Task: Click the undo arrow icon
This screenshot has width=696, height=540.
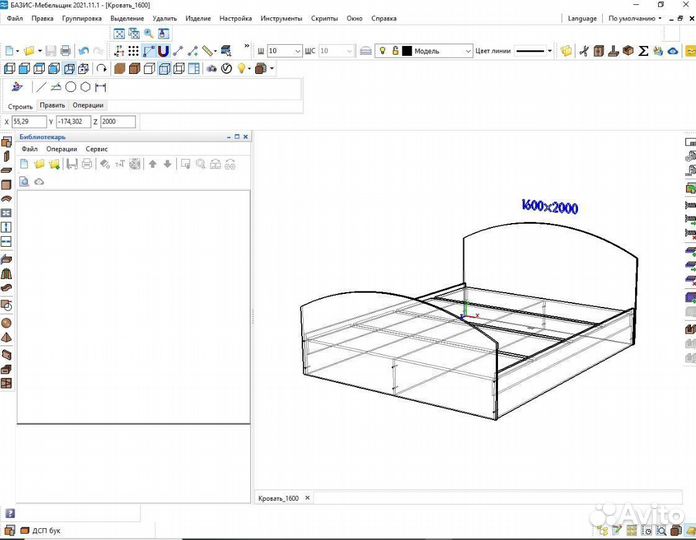Action: pos(83,50)
